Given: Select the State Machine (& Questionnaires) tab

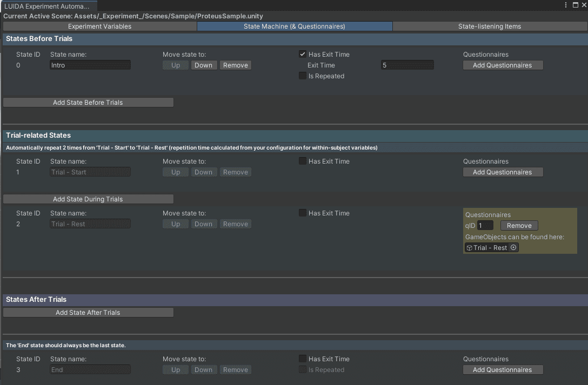Looking at the screenshot, I should point(295,26).
